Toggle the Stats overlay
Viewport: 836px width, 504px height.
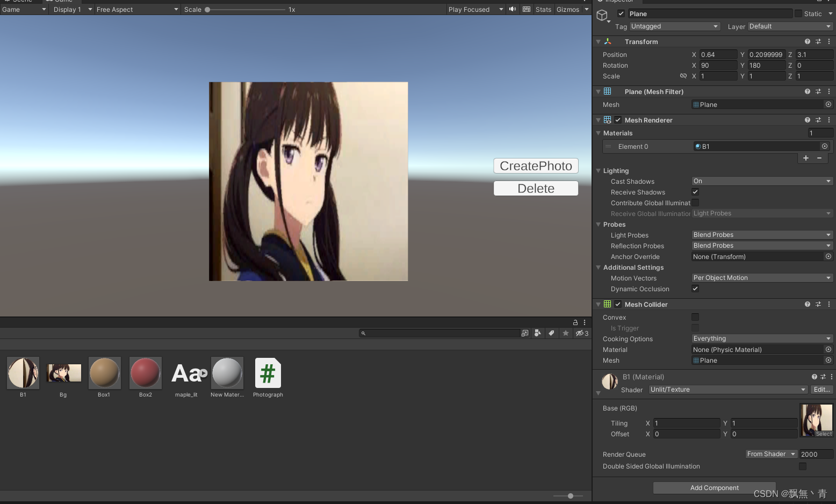543,9
